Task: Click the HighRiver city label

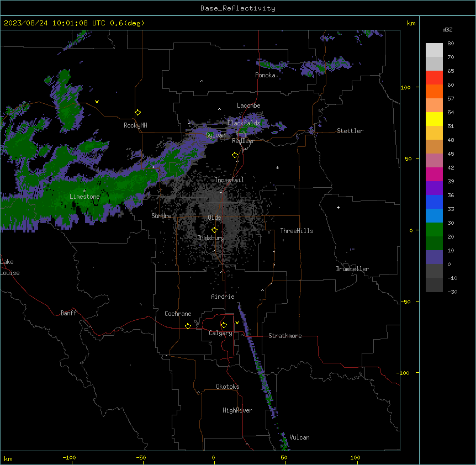Action: tap(237, 410)
